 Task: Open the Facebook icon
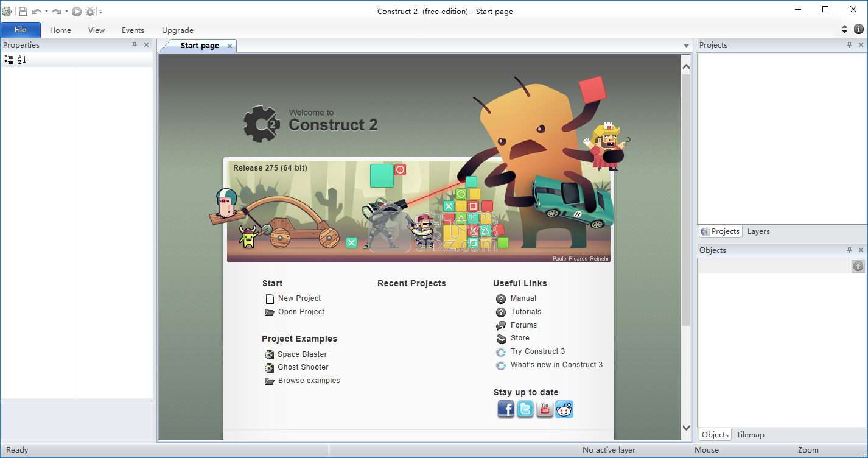pos(506,409)
